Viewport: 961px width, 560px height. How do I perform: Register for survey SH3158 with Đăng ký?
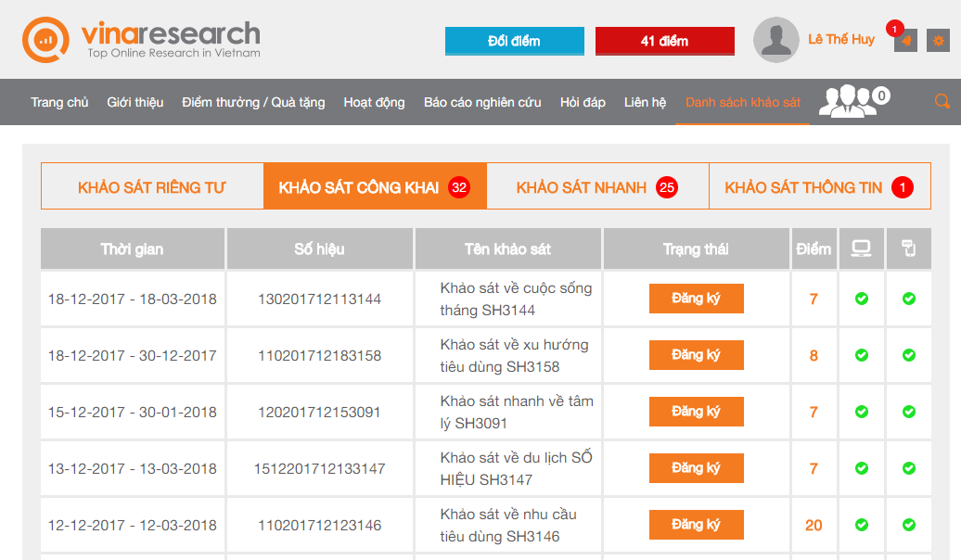click(696, 355)
